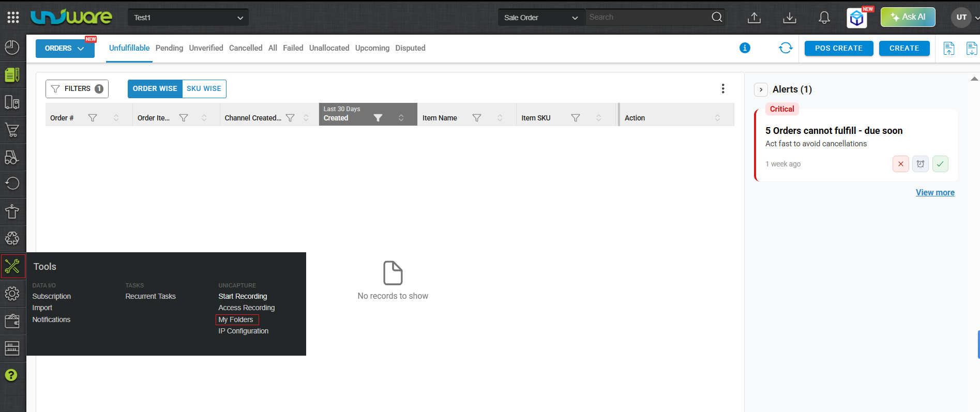Open the Sale Order search type dropdown
The image size is (980, 412).
click(541, 18)
